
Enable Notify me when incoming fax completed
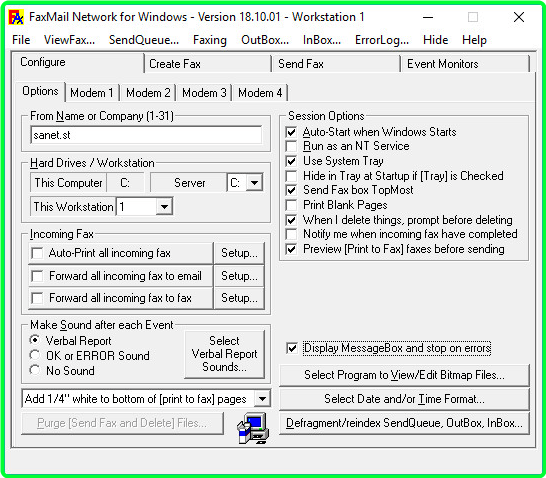(291, 234)
